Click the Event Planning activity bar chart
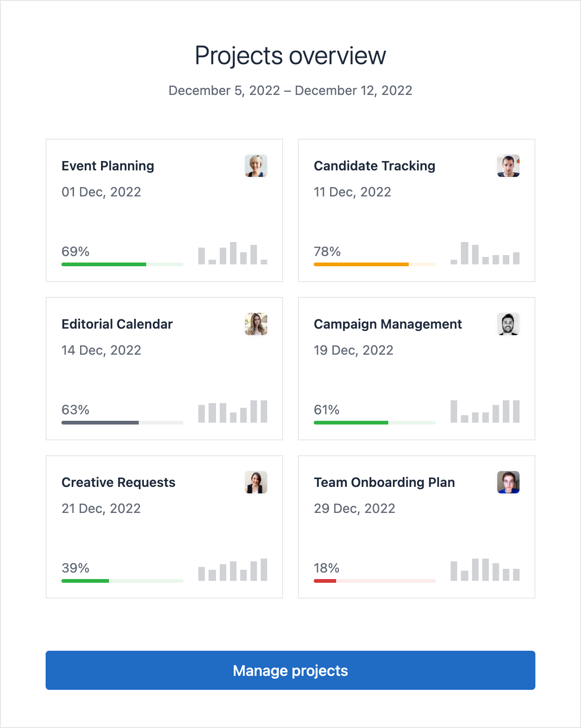 pyautogui.click(x=233, y=253)
